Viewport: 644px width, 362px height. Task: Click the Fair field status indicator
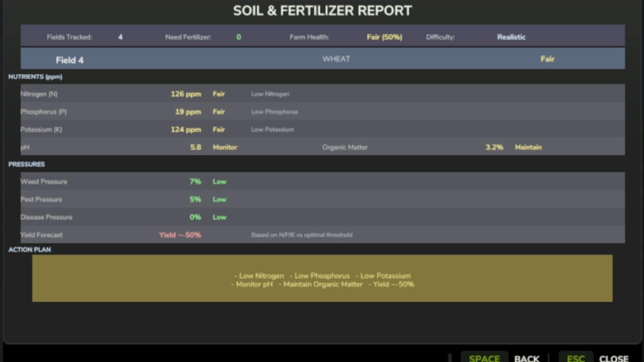(x=547, y=59)
